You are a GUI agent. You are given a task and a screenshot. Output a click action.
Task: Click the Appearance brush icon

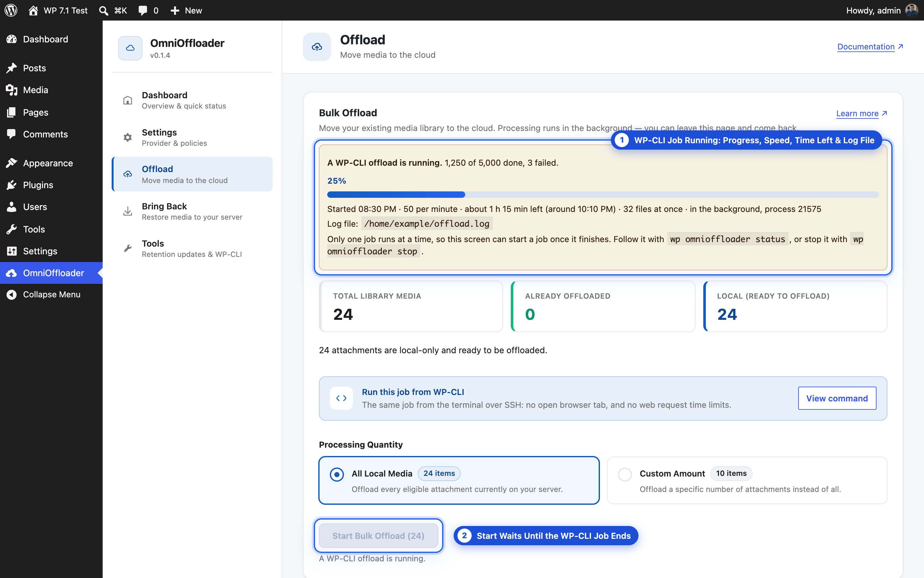tap(12, 163)
